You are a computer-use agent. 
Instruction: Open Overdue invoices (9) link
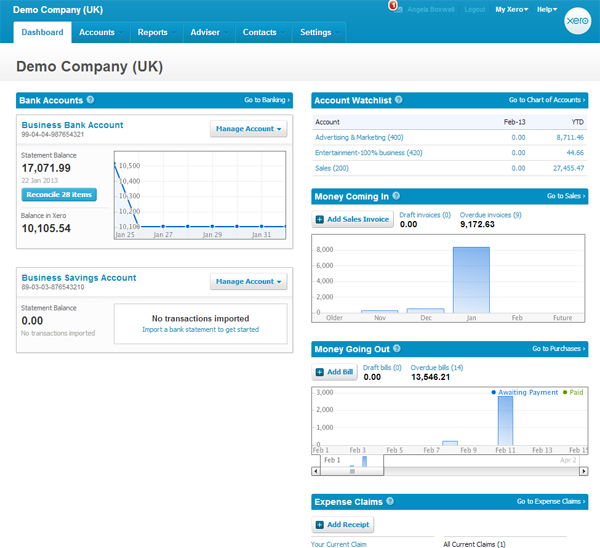click(x=491, y=215)
